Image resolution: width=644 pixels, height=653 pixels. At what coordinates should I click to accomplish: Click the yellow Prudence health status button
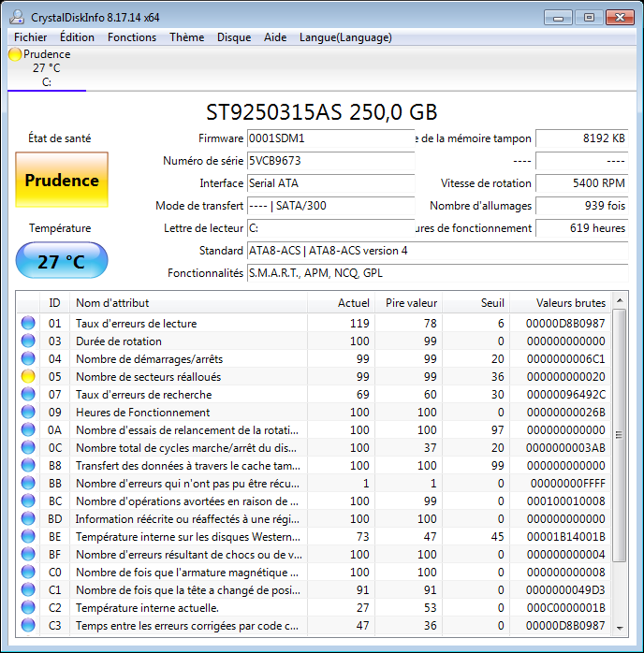(62, 181)
